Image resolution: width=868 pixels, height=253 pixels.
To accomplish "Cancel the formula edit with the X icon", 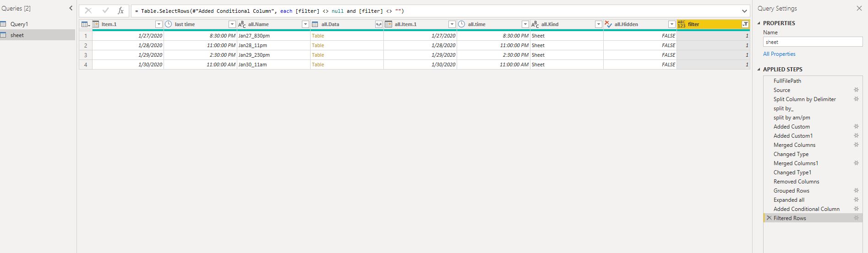I will 88,11.
